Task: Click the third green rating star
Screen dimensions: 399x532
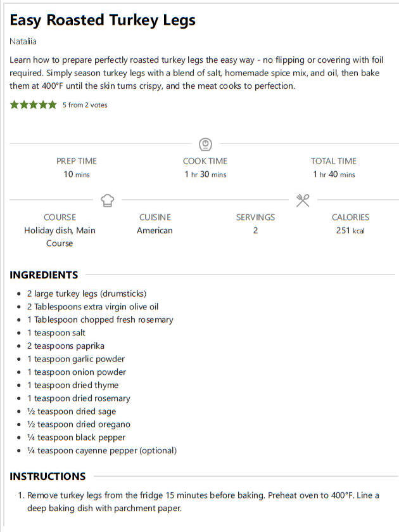Action: coord(33,105)
